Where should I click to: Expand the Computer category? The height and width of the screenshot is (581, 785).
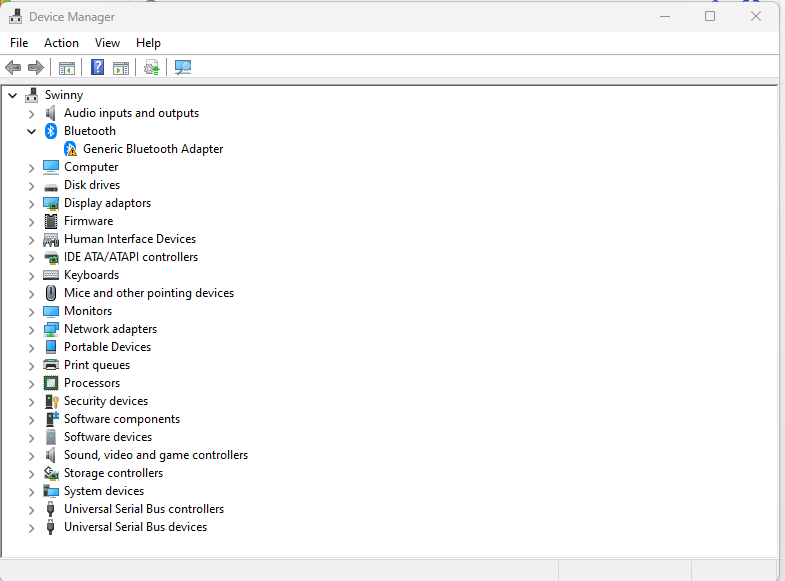point(32,168)
